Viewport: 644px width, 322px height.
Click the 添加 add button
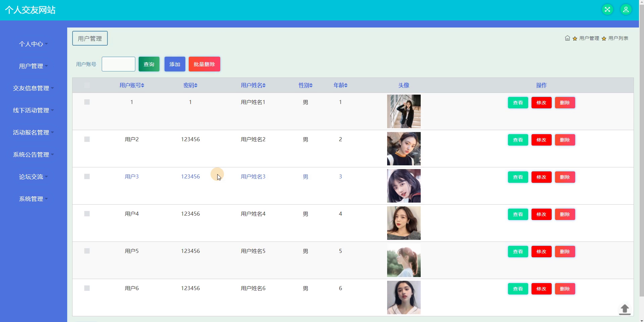pos(175,64)
